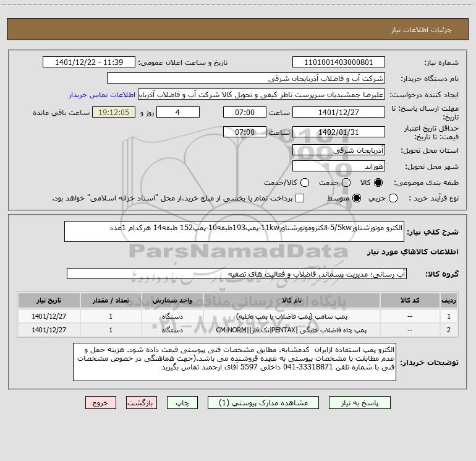
Task: Click the شرح کلی نیاز description box
Action: tap(234, 231)
